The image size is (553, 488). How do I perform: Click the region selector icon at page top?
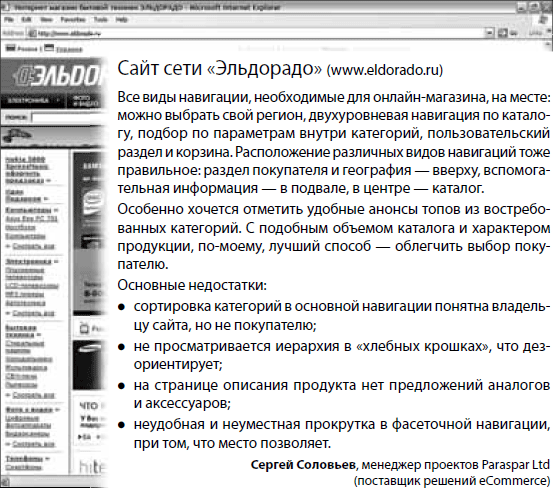click(x=11, y=48)
